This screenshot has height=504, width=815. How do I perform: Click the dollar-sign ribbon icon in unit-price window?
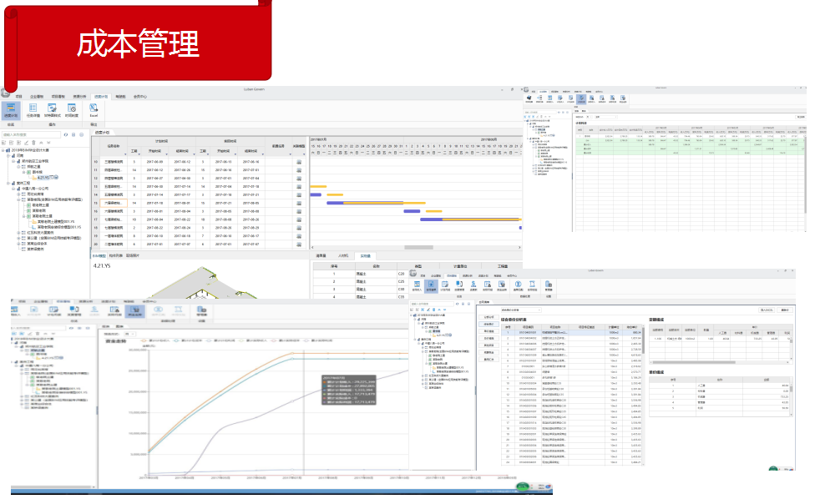click(473, 286)
